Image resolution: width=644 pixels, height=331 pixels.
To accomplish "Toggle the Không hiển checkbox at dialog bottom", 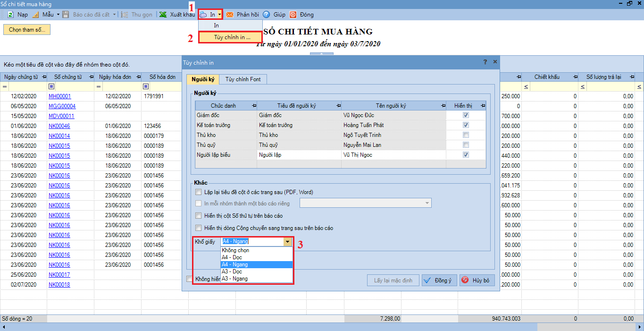I will click(190, 279).
